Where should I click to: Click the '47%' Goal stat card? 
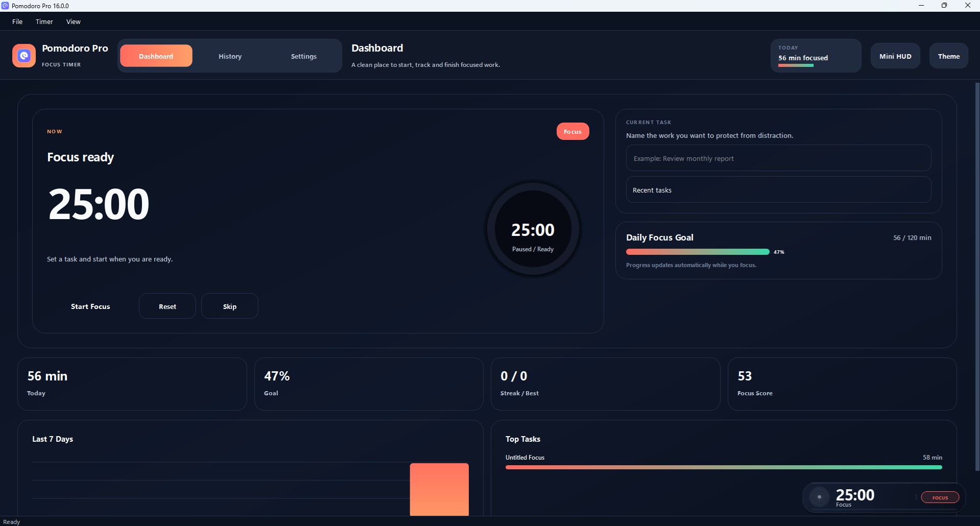click(369, 384)
